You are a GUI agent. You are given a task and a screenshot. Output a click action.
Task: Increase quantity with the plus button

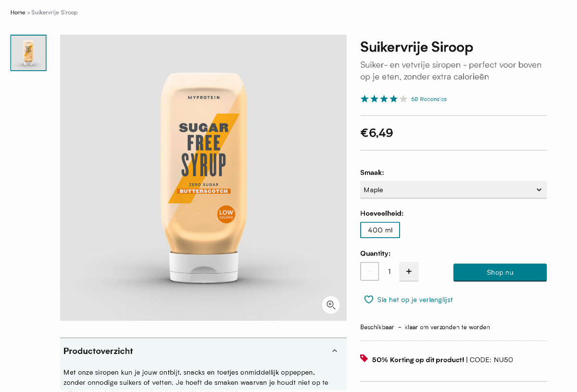[409, 272]
